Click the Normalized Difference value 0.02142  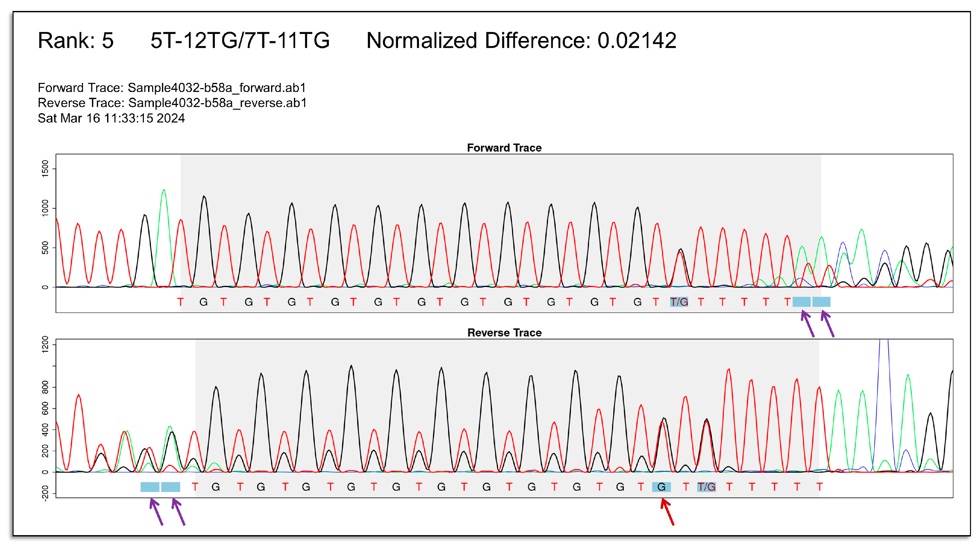pos(637,40)
